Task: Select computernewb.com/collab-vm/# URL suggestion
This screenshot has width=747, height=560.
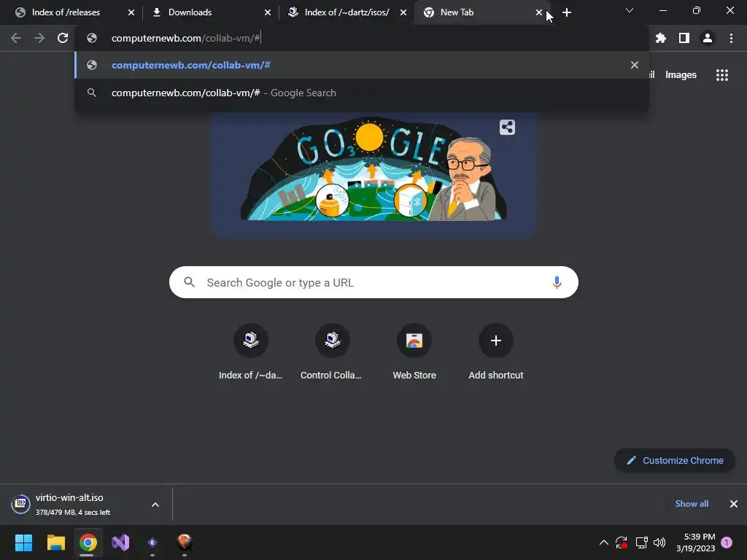Action: click(362, 65)
